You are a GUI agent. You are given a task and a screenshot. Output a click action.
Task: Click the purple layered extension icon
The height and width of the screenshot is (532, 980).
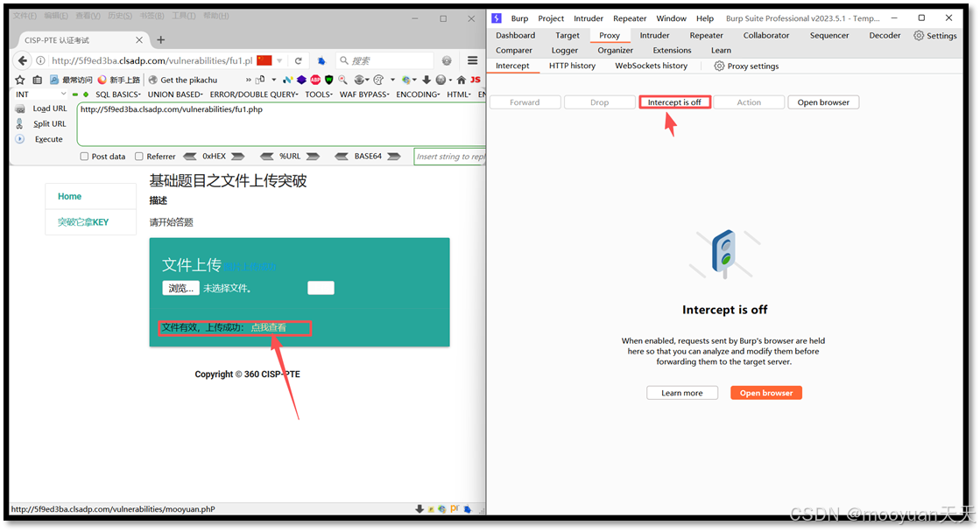point(301,80)
